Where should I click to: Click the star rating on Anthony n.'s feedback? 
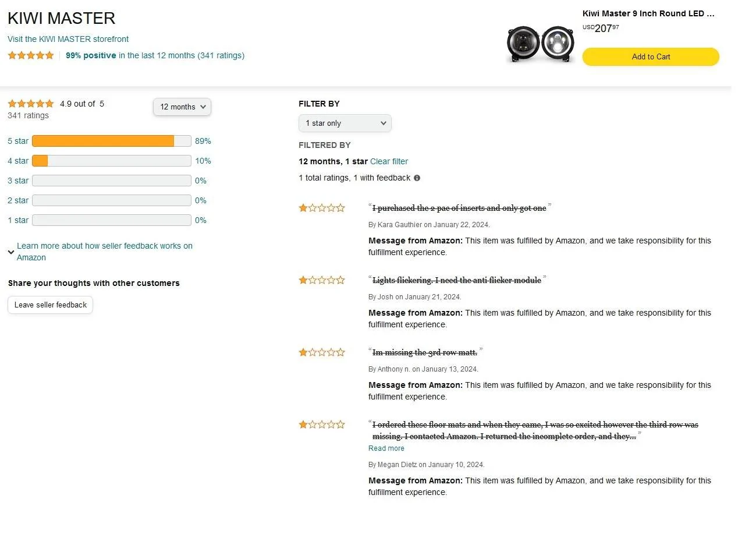(x=322, y=352)
